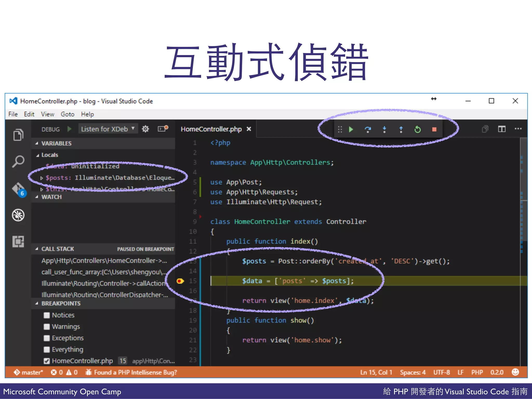Restart debugging session green arrow
532x399 pixels.
[418, 129]
